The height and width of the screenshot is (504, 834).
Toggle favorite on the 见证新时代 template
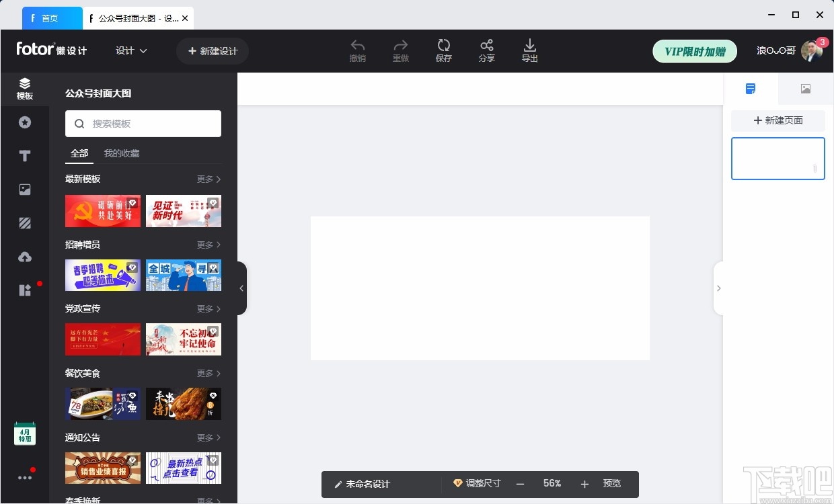coord(213,202)
